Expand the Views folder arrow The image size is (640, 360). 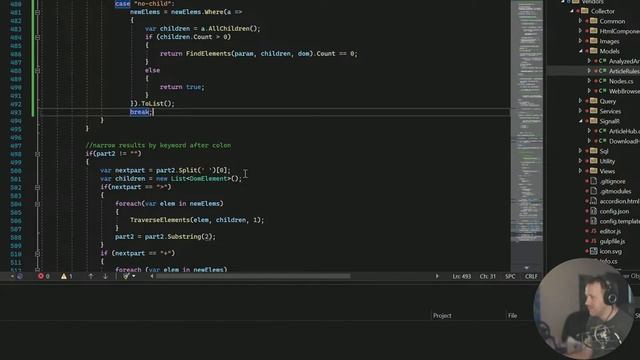click(x=580, y=171)
